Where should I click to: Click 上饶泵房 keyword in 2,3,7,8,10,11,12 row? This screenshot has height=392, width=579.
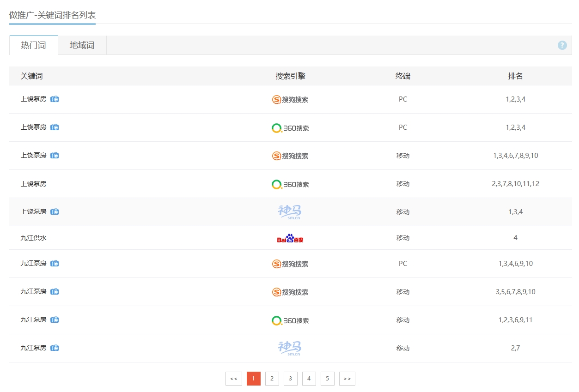pyautogui.click(x=34, y=184)
